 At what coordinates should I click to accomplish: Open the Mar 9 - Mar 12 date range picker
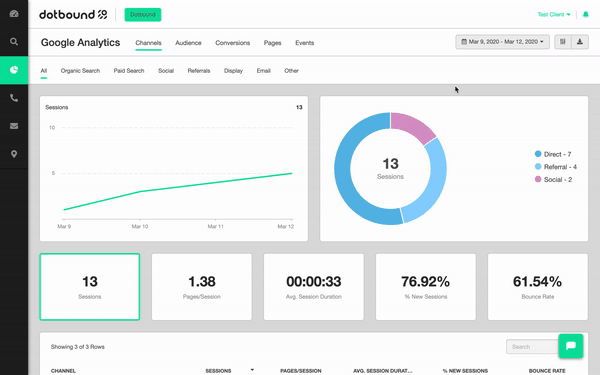[502, 42]
